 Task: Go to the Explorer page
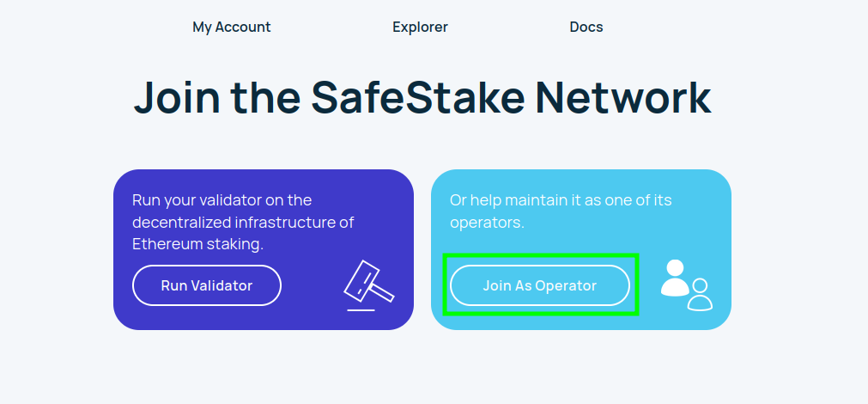tap(420, 27)
